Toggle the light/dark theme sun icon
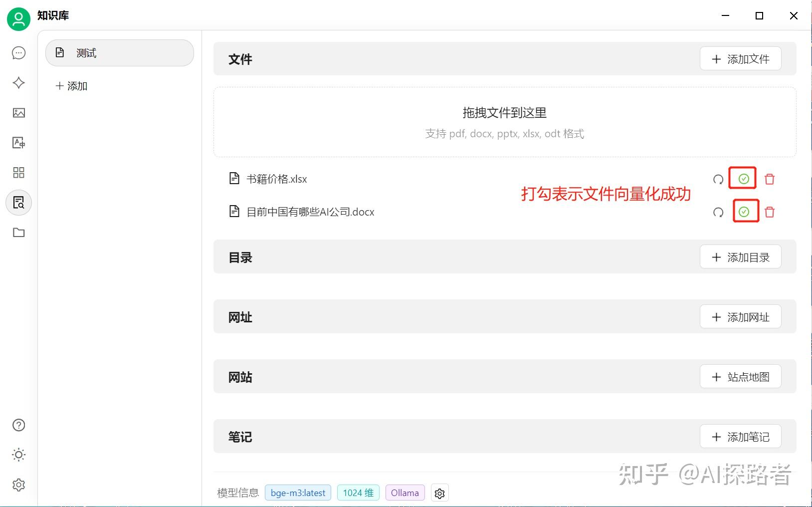Screen dimensions: 812x507 tap(19, 455)
